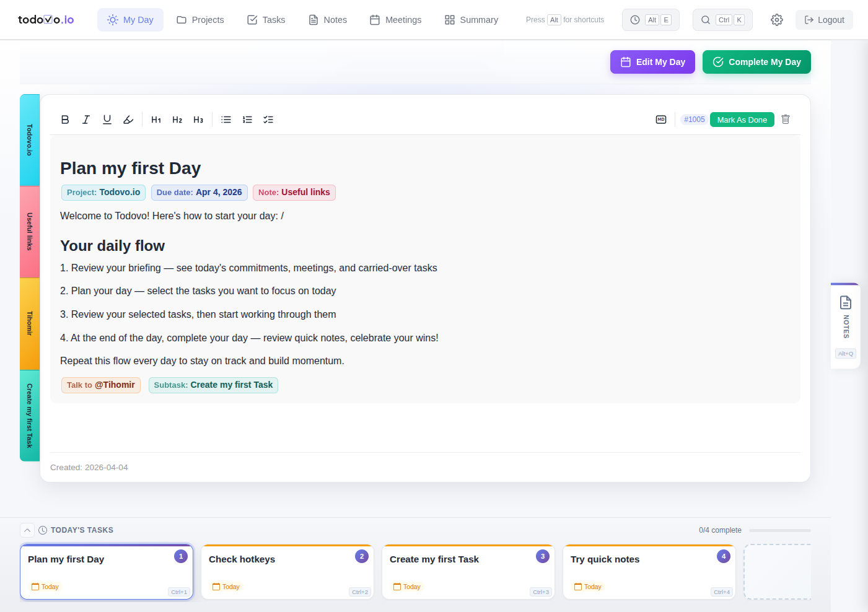868x612 pixels.
Task: Open search with Ctrl K button
Action: pyautogui.click(x=722, y=20)
